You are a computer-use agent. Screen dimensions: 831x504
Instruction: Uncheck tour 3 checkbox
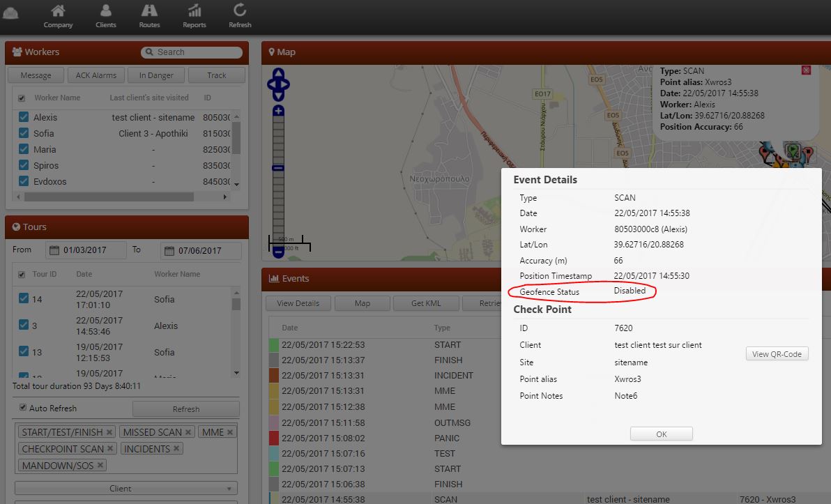pyautogui.click(x=23, y=325)
